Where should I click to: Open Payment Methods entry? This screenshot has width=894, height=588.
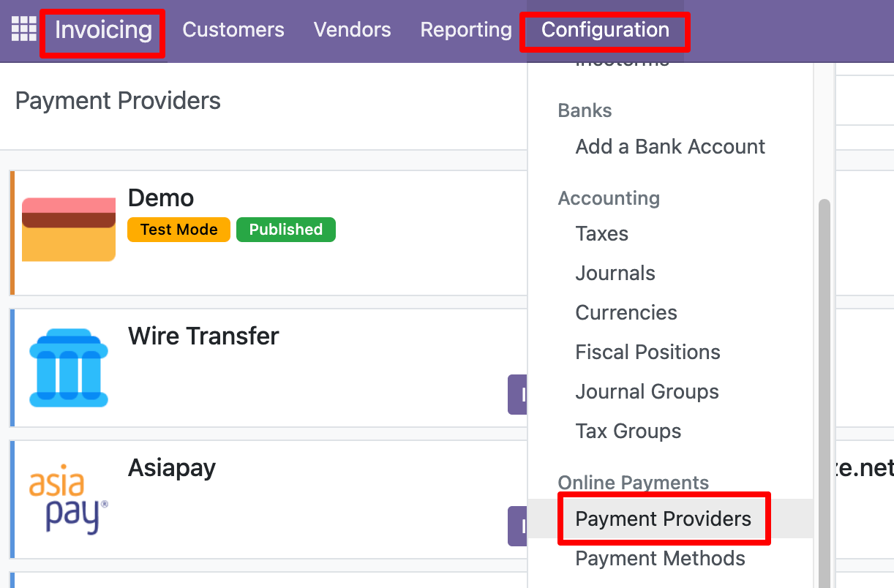660,559
